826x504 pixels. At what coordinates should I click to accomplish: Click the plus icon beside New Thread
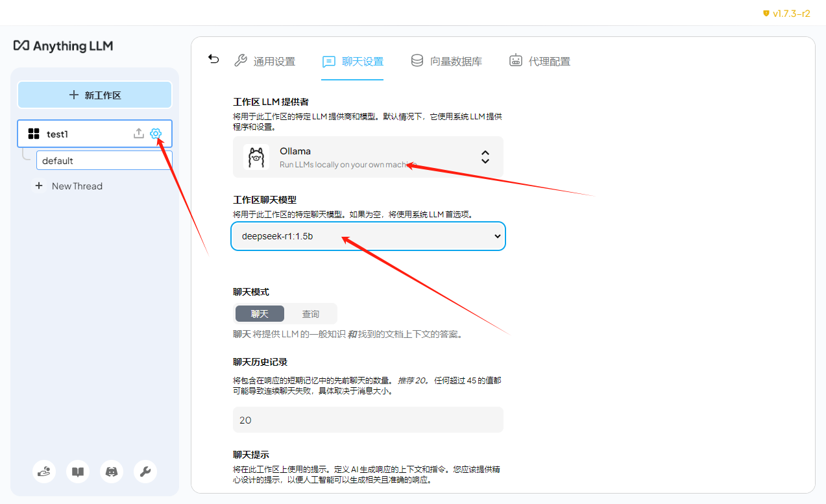coord(39,186)
